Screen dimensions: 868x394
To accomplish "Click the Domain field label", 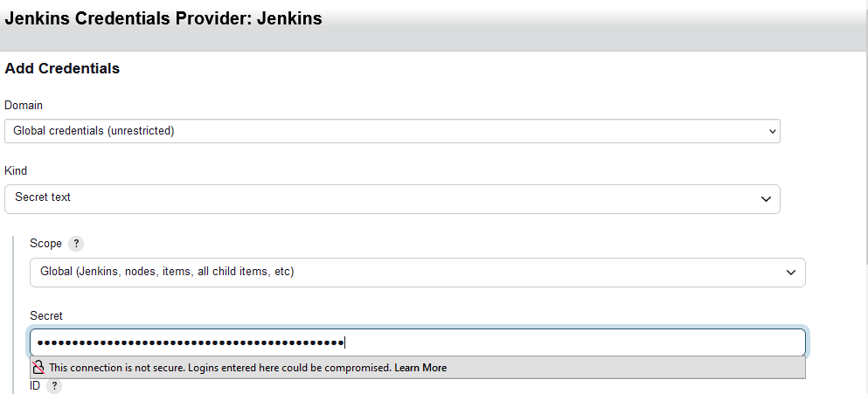I will point(24,105).
